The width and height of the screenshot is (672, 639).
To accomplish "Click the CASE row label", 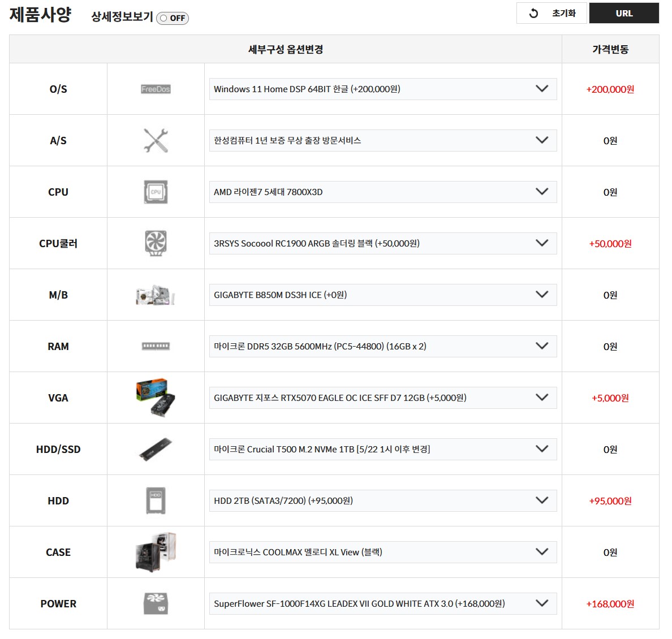I will pos(58,552).
